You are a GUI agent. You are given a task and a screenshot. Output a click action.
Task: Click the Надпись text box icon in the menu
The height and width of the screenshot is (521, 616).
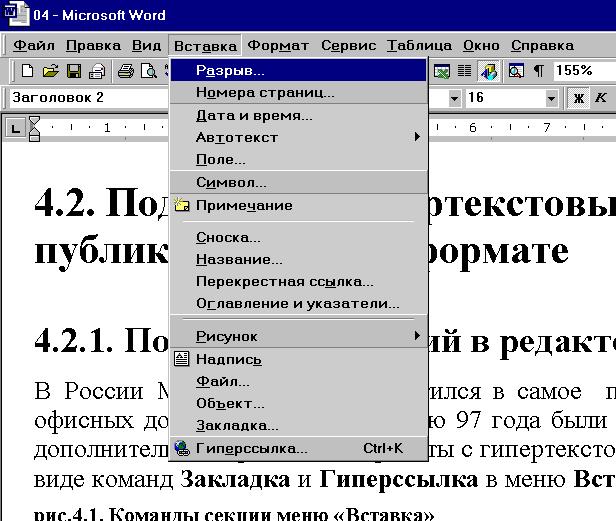pyautogui.click(x=182, y=359)
